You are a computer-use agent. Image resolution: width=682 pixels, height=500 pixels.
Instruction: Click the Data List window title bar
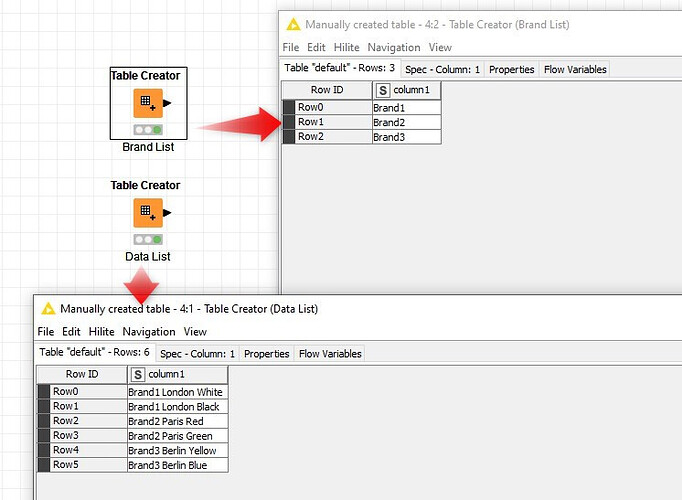tap(358, 309)
